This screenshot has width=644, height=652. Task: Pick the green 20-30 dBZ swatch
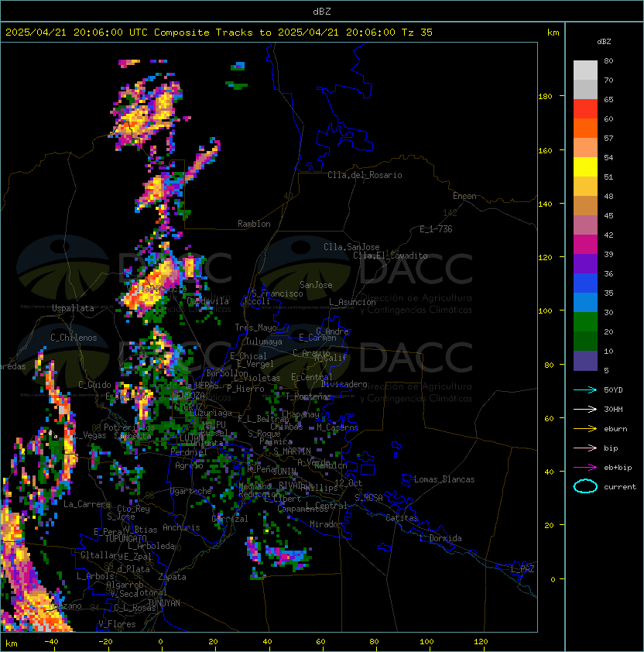point(585,322)
